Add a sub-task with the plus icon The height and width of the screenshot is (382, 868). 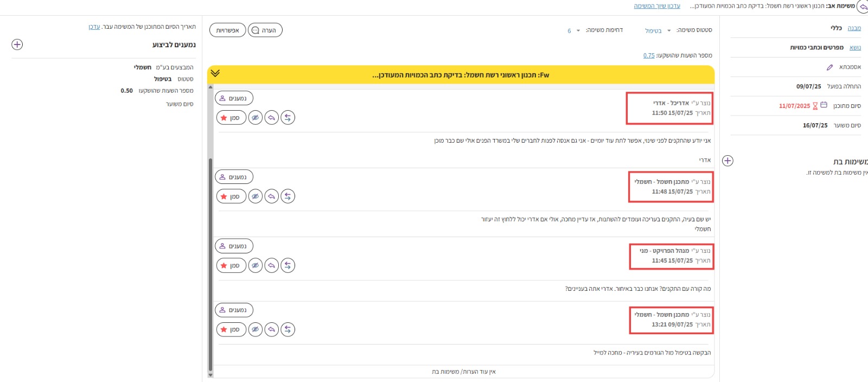(x=728, y=161)
